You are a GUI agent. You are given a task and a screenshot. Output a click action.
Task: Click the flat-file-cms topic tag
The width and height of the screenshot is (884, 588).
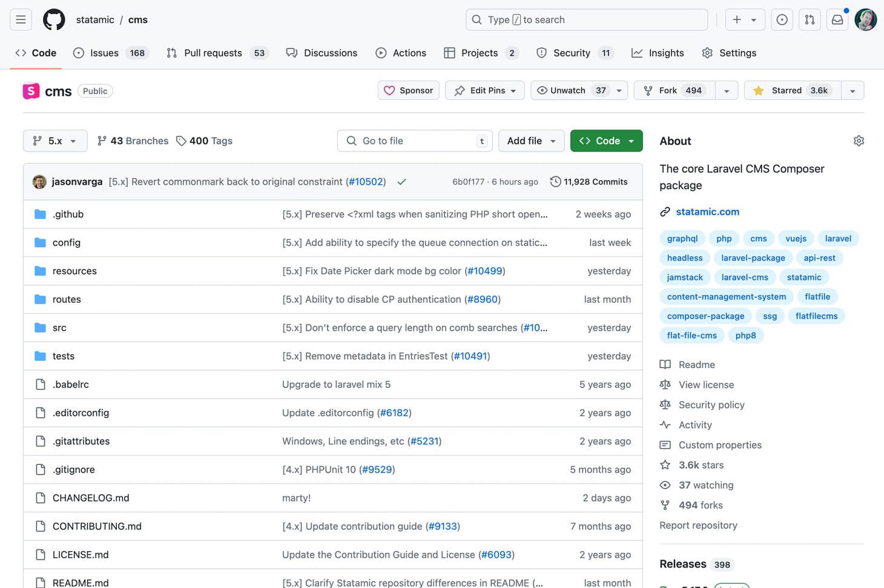pos(691,335)
